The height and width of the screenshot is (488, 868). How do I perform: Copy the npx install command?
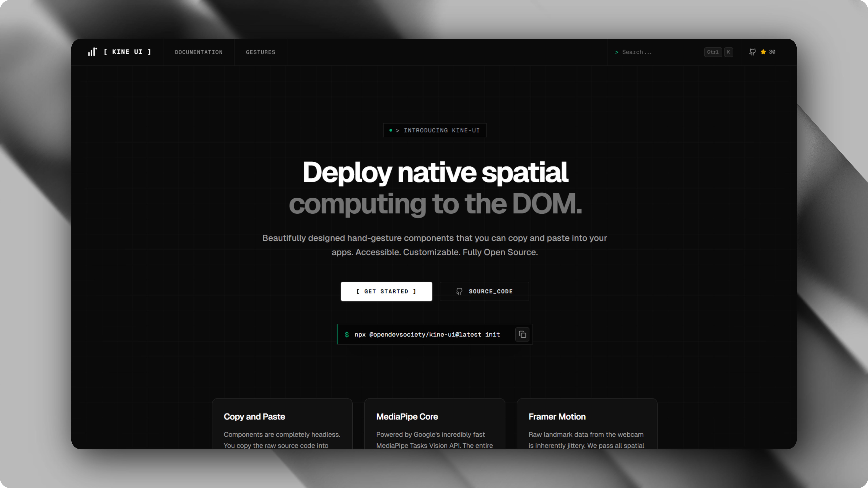tap(522, 334)
